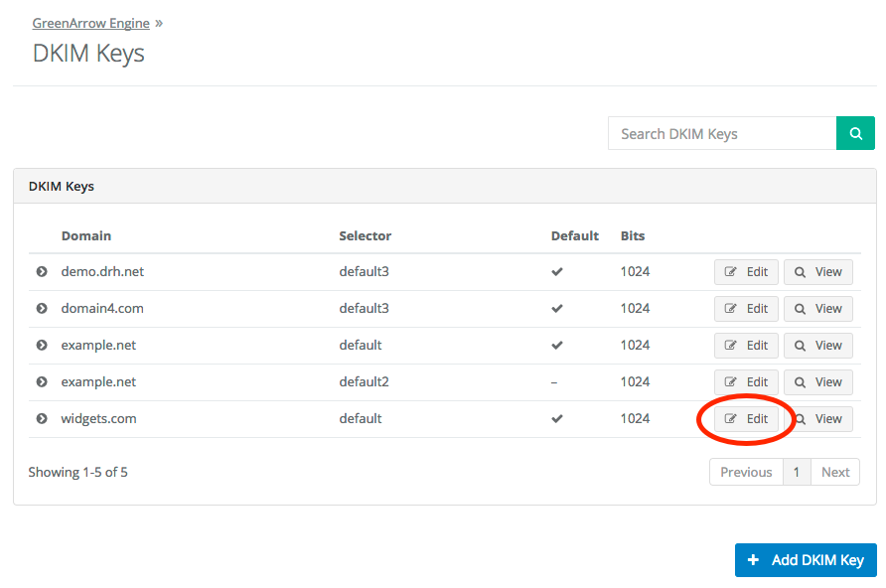886x588 pixels.
Task: Go to the Next page
Action: pyautogui.click(x=835, y=472)
